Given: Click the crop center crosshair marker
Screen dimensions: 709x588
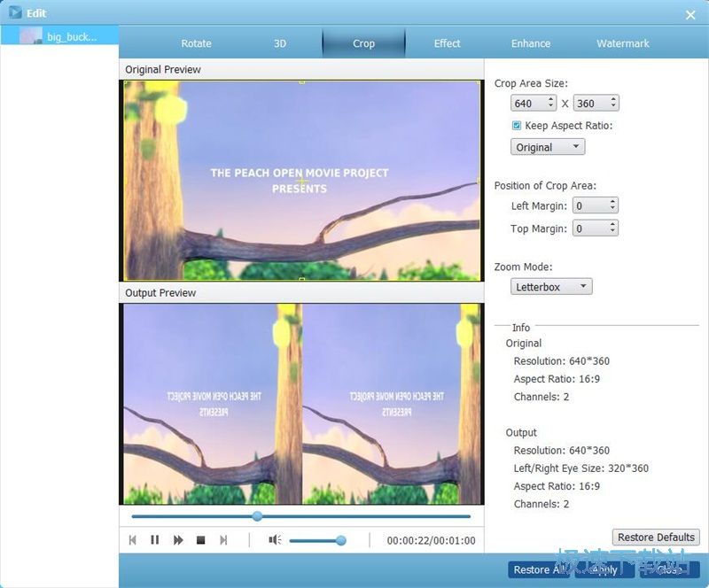Looking at the screenshot, I should pos(301,181).
